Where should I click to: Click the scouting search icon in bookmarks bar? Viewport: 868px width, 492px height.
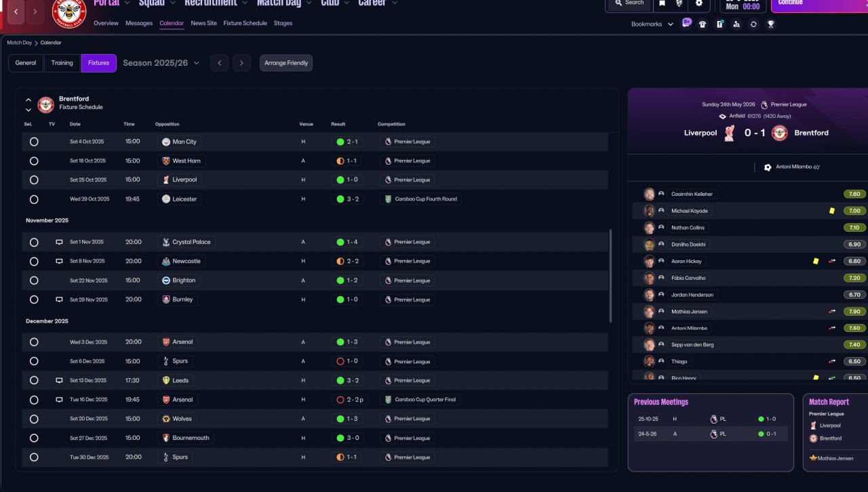(x=736, y=24)
